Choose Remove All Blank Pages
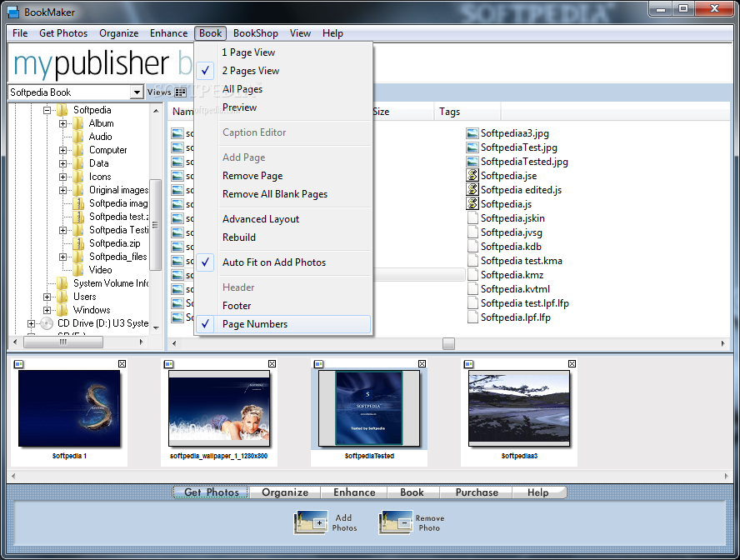The width and height of the screenshot is (740, 560). (282, 194)
